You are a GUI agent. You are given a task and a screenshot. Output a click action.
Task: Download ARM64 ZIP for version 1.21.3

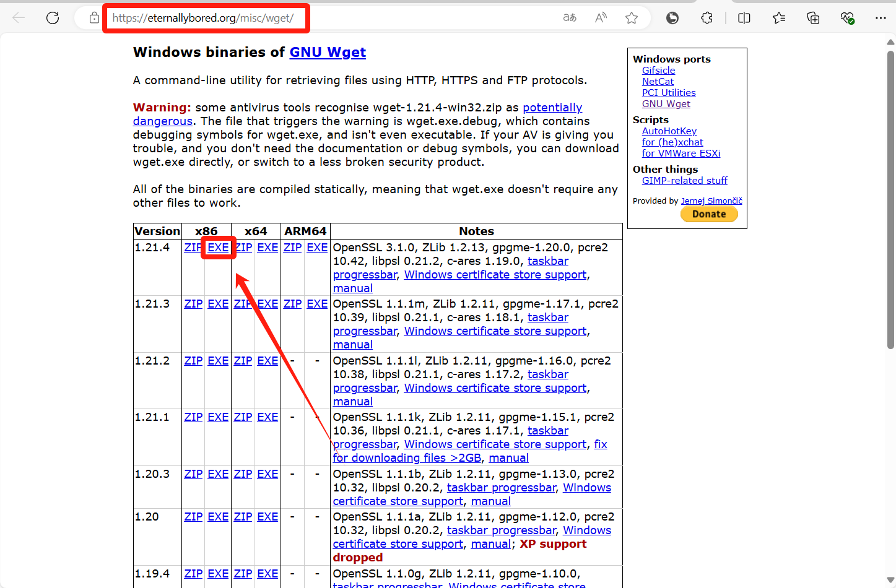pyautogui.click(x=292, y=304)
